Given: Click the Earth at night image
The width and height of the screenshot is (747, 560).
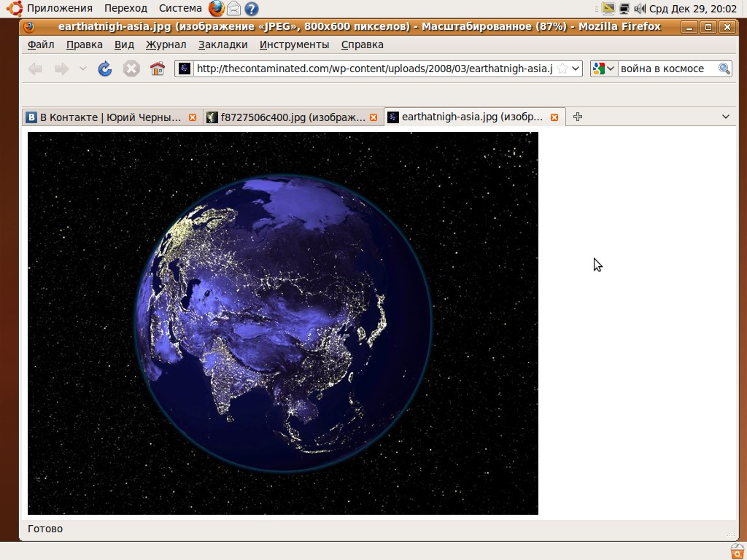Looking at the screenshot, I should [283, 323].
